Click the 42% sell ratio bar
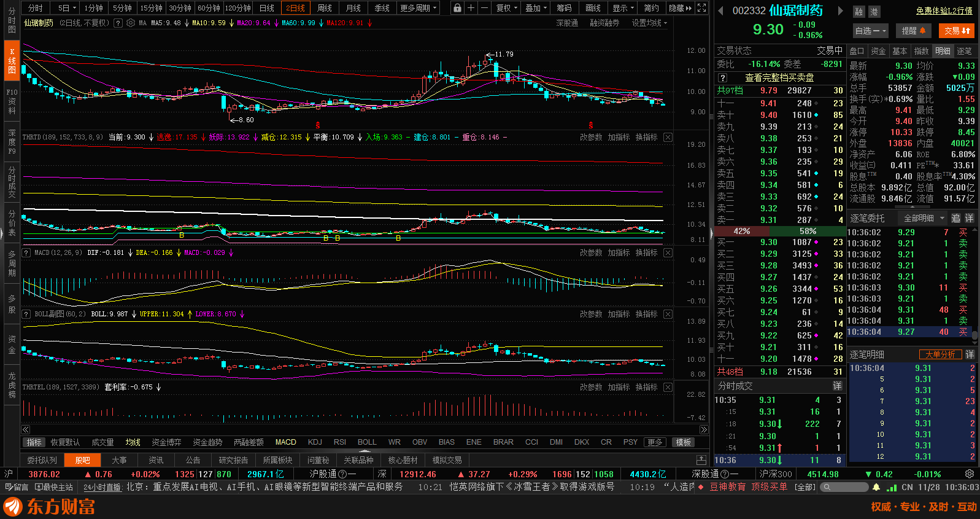 [742, 231]
